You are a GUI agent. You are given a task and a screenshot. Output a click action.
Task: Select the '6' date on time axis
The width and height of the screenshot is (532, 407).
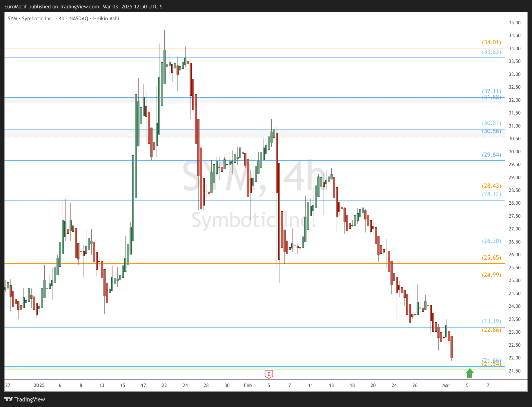pos(60,385)
